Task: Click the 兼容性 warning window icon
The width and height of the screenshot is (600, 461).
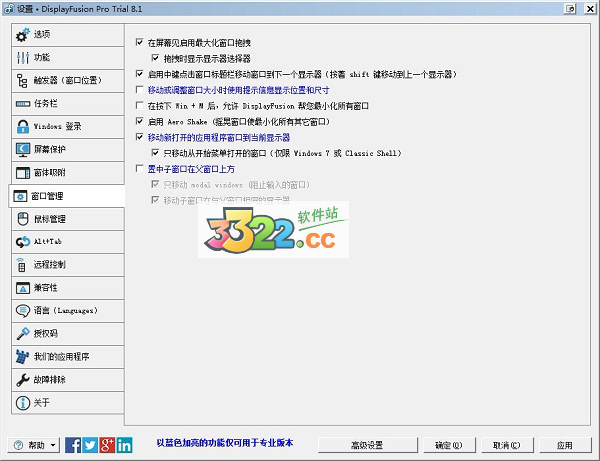Action: (x=23, y=288)
